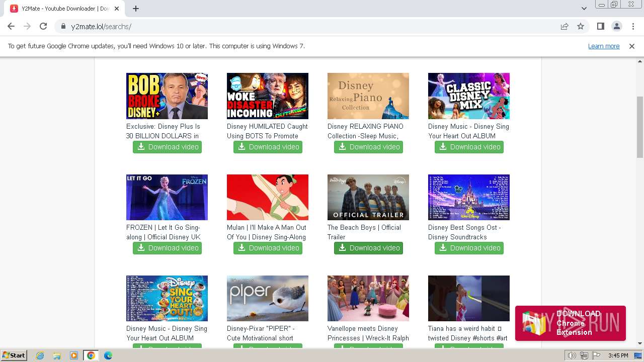Click the scrollbar up arrow
The image size is (644, 362).
(x=640, y=61)
